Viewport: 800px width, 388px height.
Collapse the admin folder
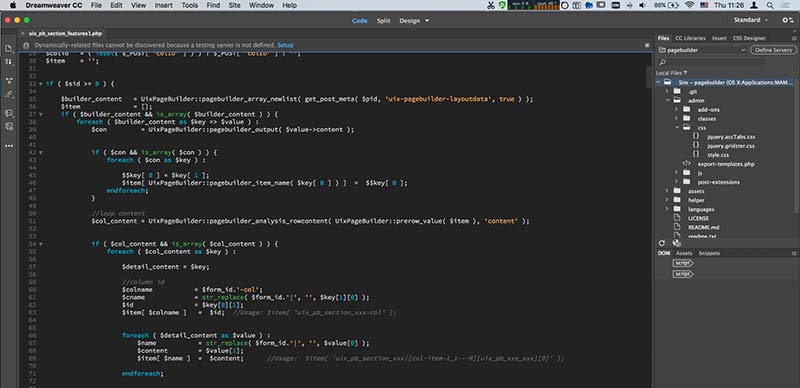coord(667,101)
